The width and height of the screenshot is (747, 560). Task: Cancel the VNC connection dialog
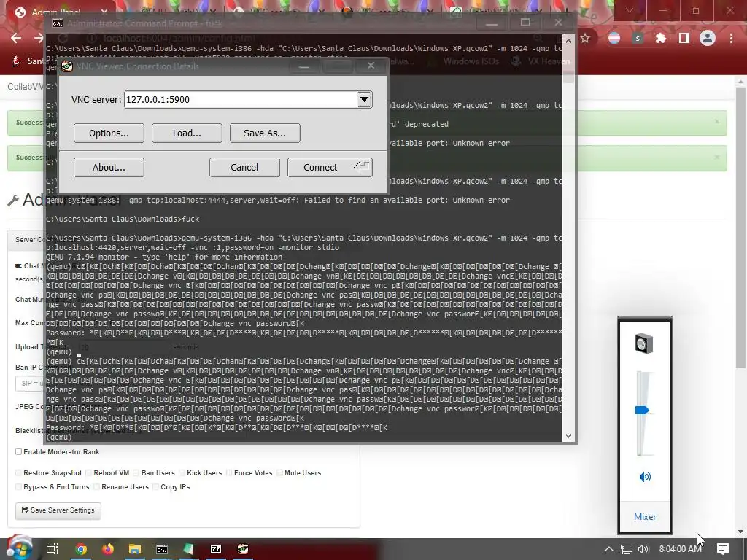(x=244, y=168)
